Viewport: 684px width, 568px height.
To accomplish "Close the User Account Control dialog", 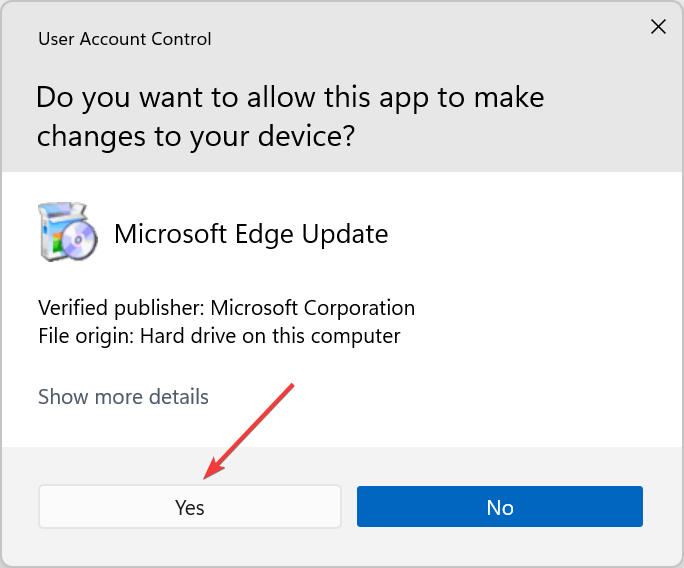I will tap(658, 27).
